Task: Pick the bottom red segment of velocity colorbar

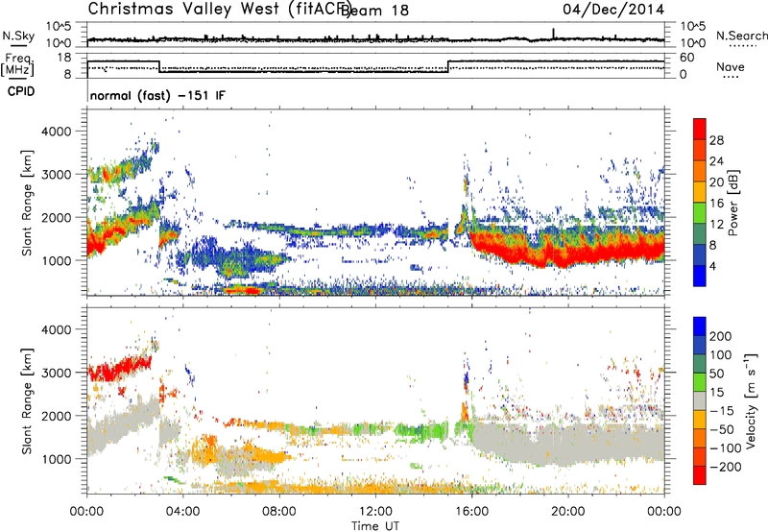Action: [700, 475]
